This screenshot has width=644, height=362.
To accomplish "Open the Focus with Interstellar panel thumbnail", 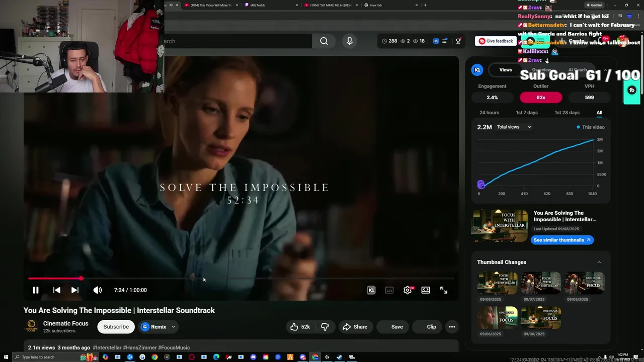I will pyautogui.click(x=500, y=226).
